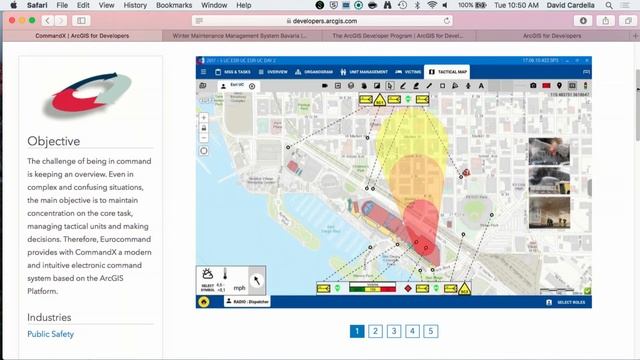Show the Safari sidebar
640x360 pixels.
[x=81, y=20]
